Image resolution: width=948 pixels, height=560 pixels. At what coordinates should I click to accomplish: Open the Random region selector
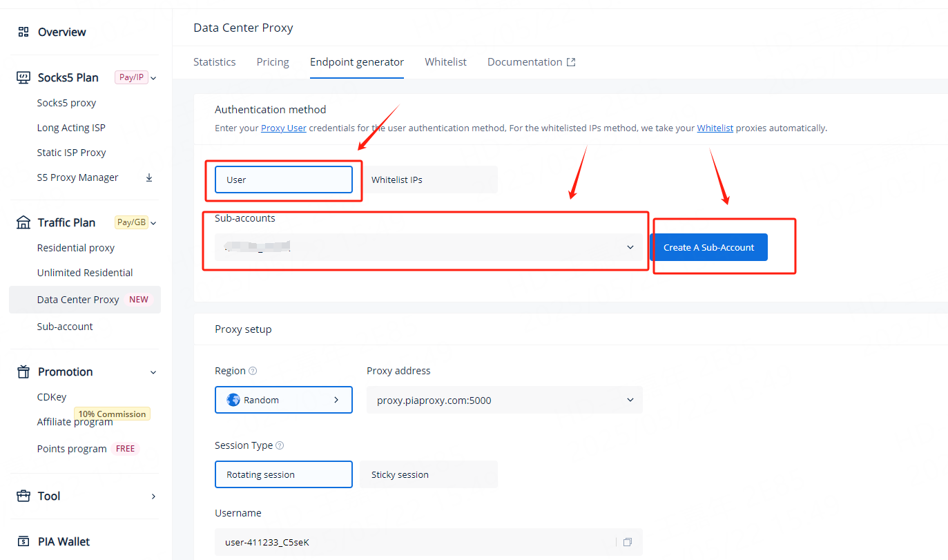click(x=283, y=400)
